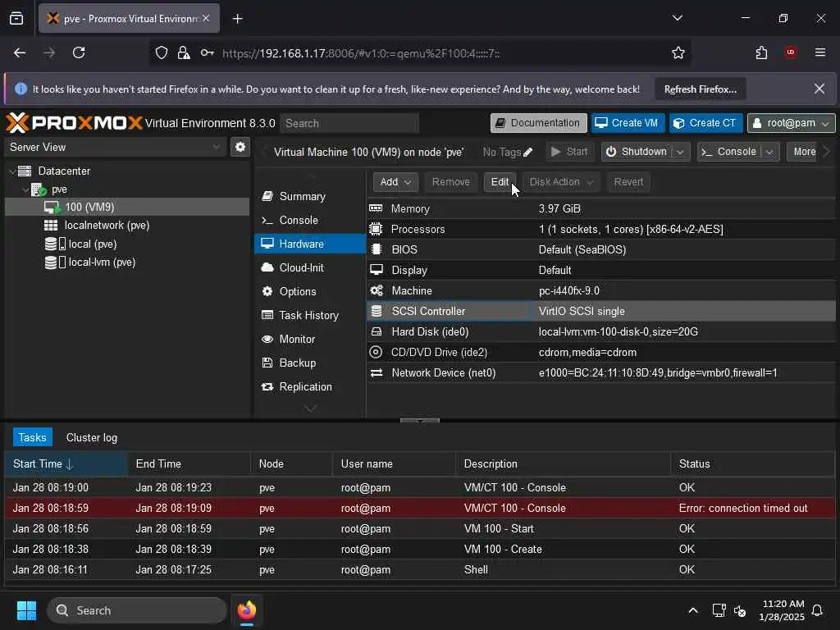Image resolution: width=840 pixels, height=630 pixels.
Task: Collapse the pve node in the tree
Action: pyautogui.click(x=25, y=189)
